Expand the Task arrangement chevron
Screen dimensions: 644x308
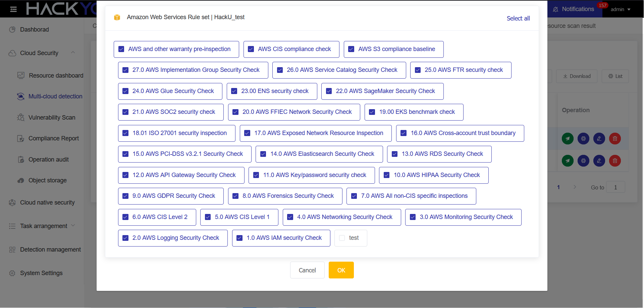click(73, 225)
